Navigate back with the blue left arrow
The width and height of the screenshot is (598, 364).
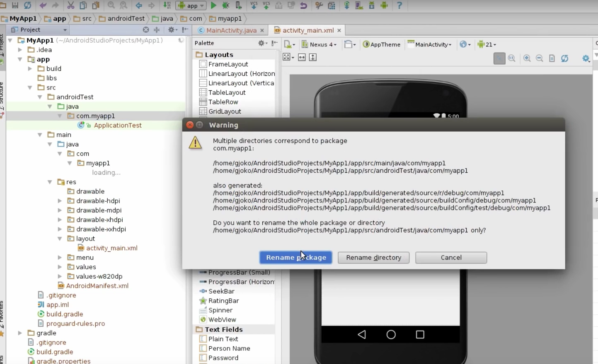point(139,5)
